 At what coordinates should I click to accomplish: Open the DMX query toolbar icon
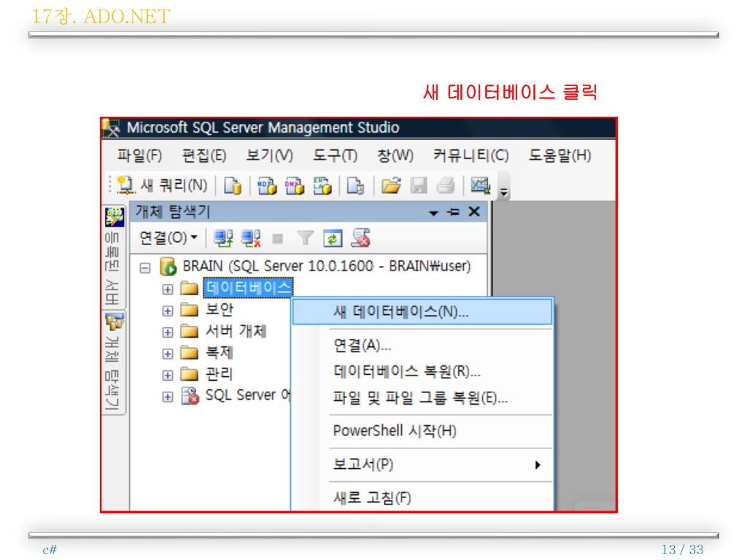(295, 186)
